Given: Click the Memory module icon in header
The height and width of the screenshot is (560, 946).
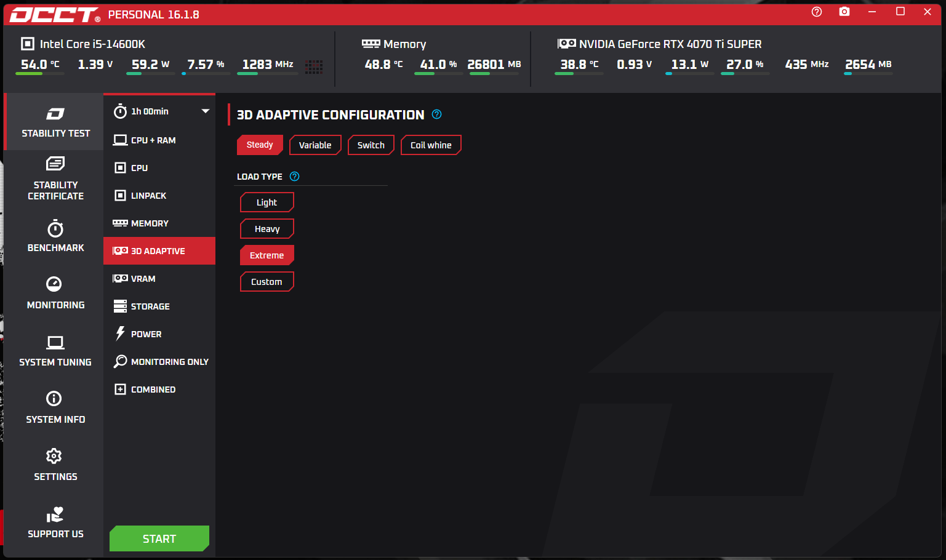Looking at the screenshot, I should pos(371,44).
